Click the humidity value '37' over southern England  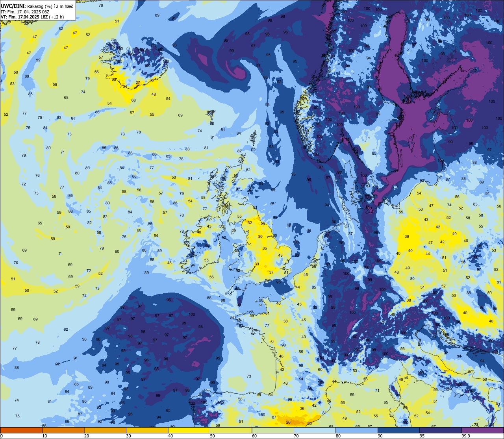point(271,272)
